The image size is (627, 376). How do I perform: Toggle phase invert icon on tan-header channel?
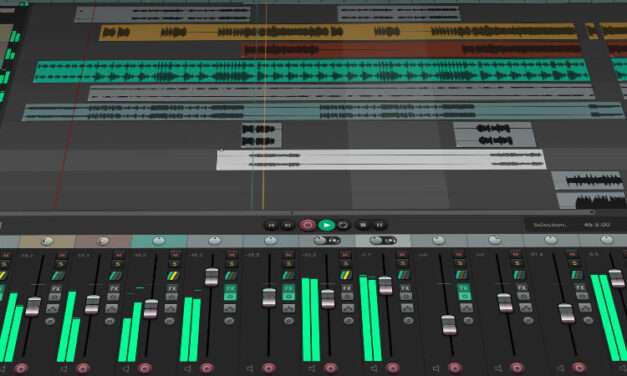(x=50, y=321)
